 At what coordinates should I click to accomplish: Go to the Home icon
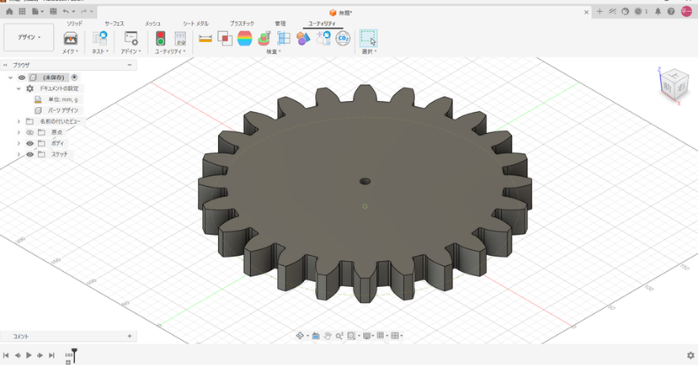[x=9, y=12]
